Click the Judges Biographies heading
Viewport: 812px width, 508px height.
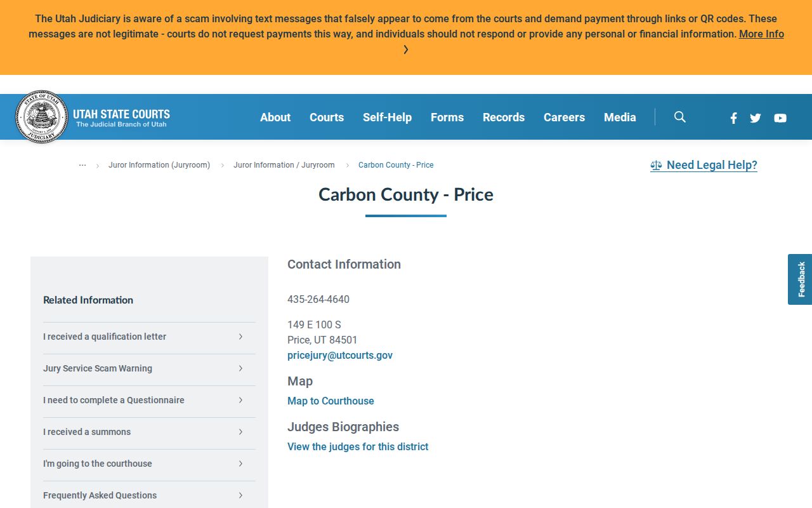coord(343,427)
